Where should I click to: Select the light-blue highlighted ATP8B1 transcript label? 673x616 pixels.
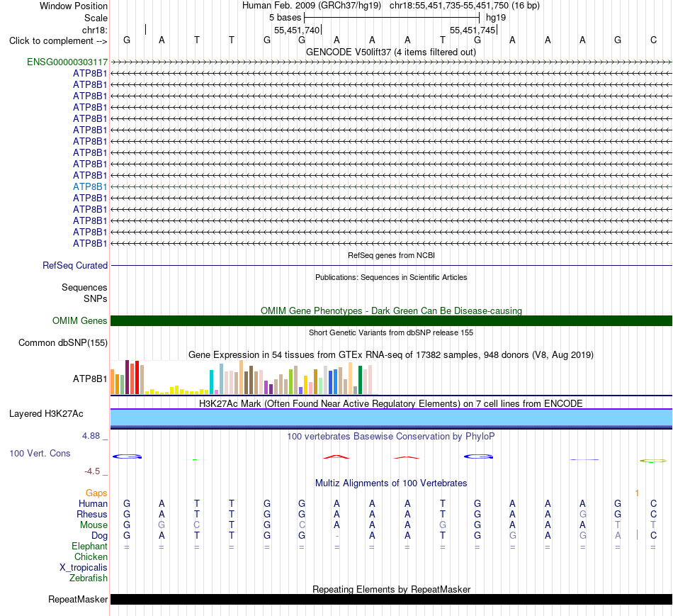(x=90, y=186)
